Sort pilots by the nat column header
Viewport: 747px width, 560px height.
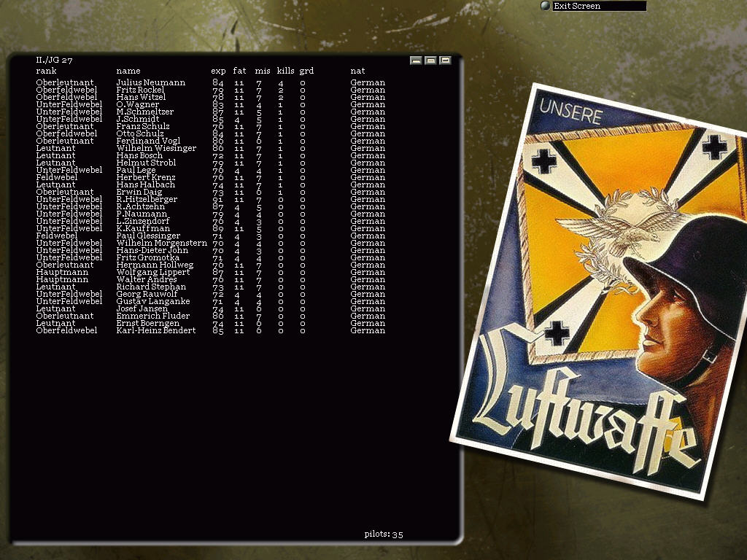pyautogui.click(x=357, y=71)
